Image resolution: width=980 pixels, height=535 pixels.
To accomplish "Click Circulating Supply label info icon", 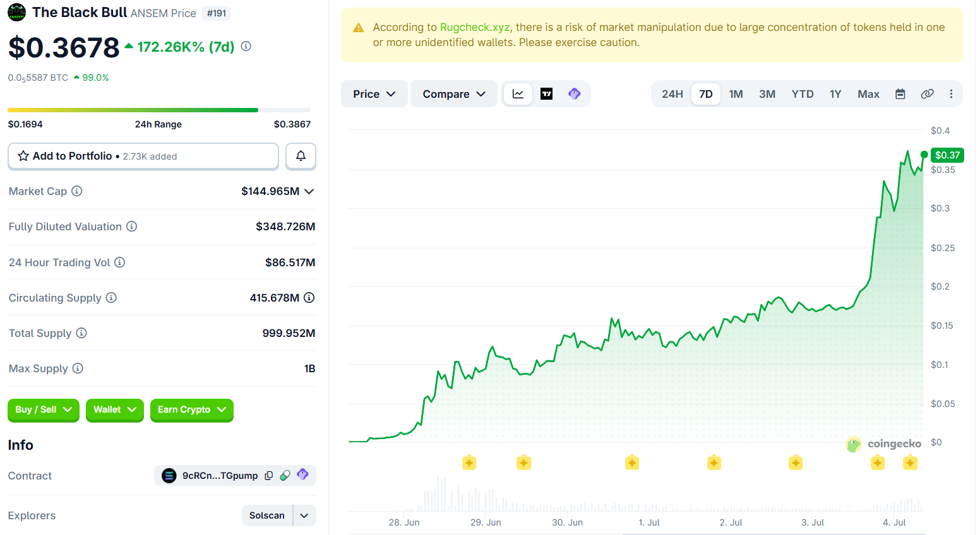I will pos(111,297).
